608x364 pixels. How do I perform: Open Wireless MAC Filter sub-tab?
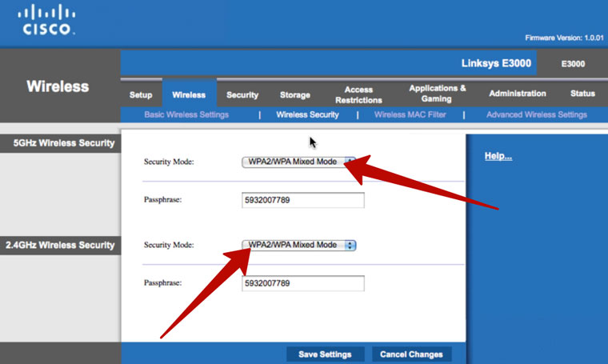tap(410, 114)
